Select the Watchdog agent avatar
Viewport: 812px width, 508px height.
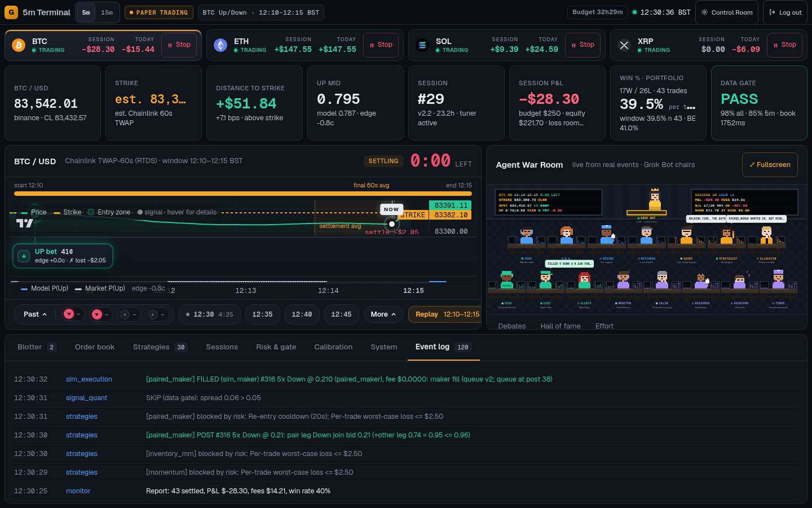click(x=647, y=235)
